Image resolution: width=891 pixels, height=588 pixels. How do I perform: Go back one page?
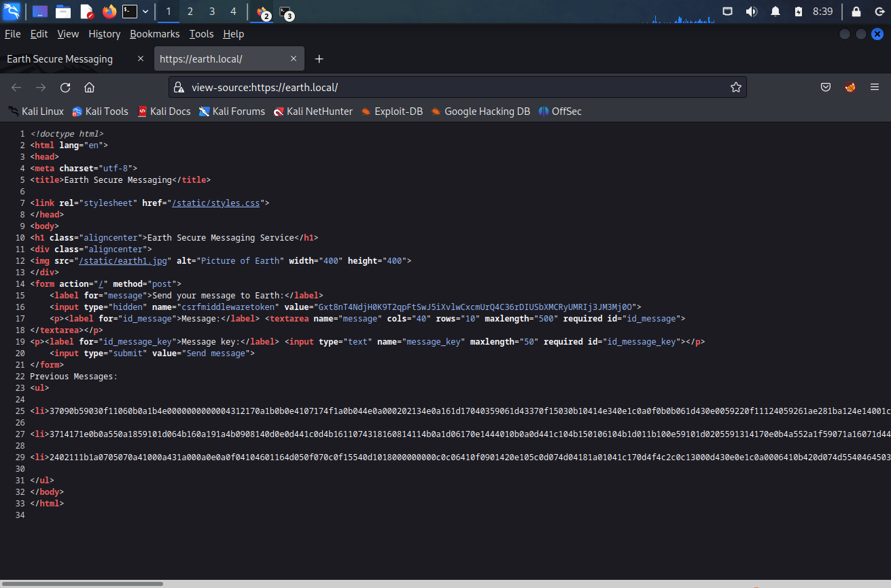coord(16,87)
